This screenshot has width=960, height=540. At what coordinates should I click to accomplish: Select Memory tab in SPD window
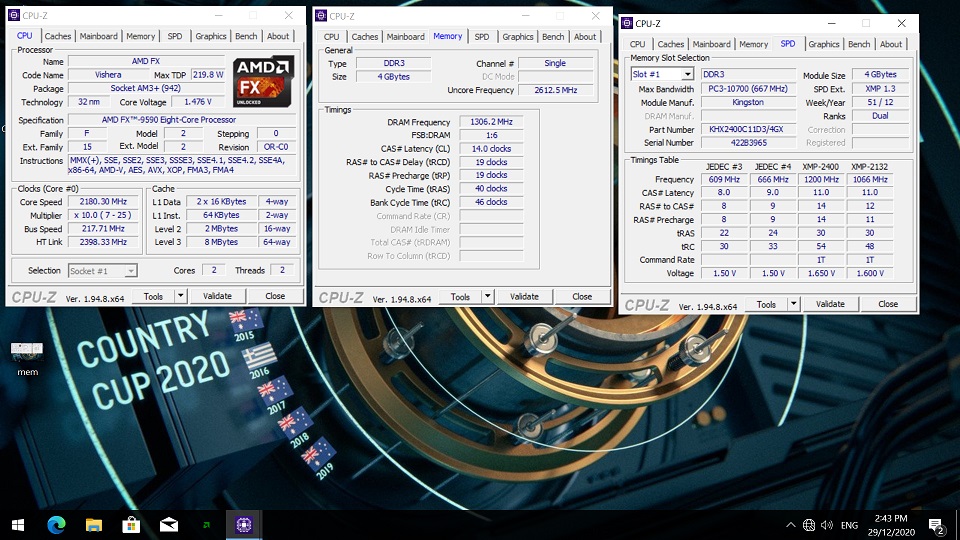point(753,44)
